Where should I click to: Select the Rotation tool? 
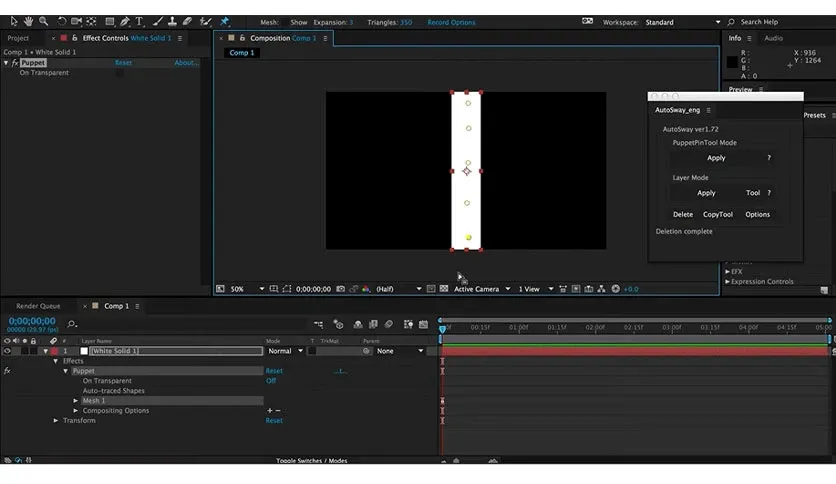[x=62, y=21]
